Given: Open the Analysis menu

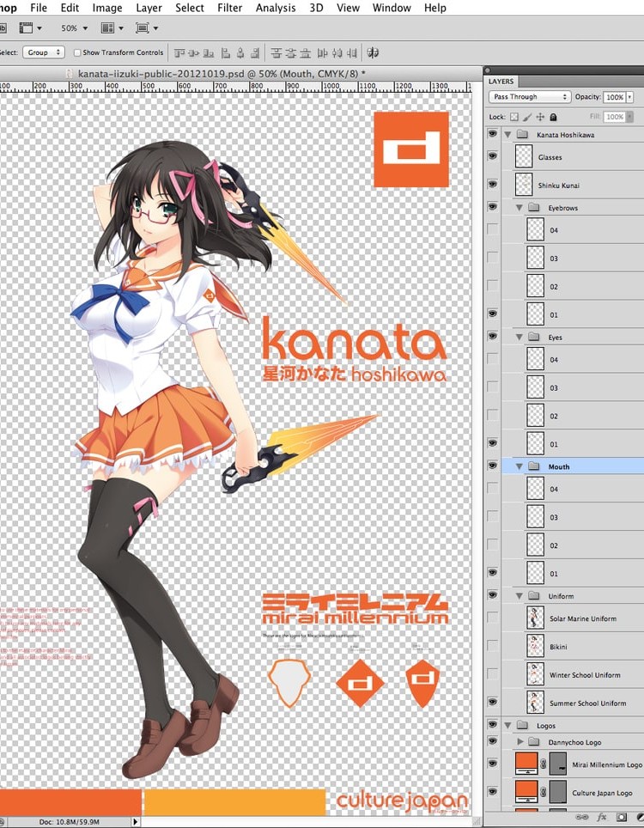Looking at the screenshot, I should (x=276, y=8).
